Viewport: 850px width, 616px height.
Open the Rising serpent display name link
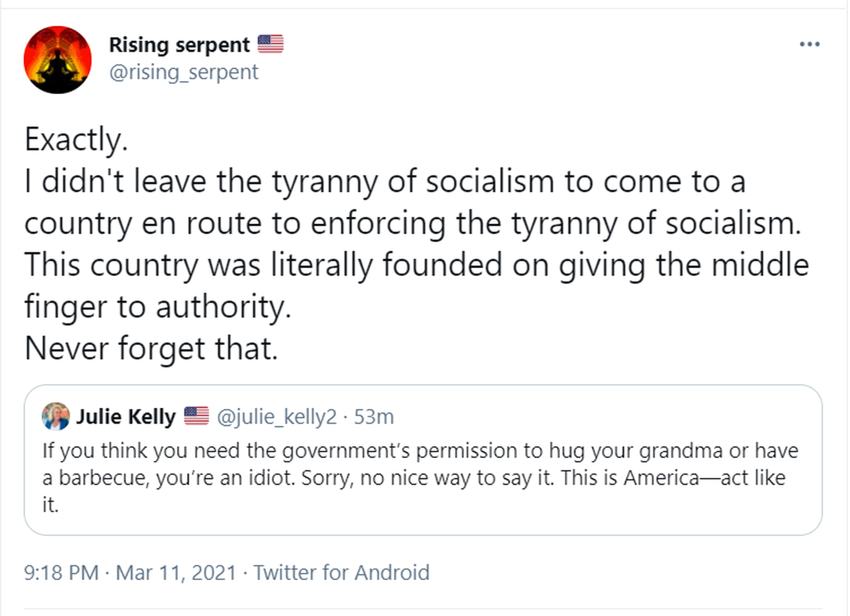click(x=179, y=44)
